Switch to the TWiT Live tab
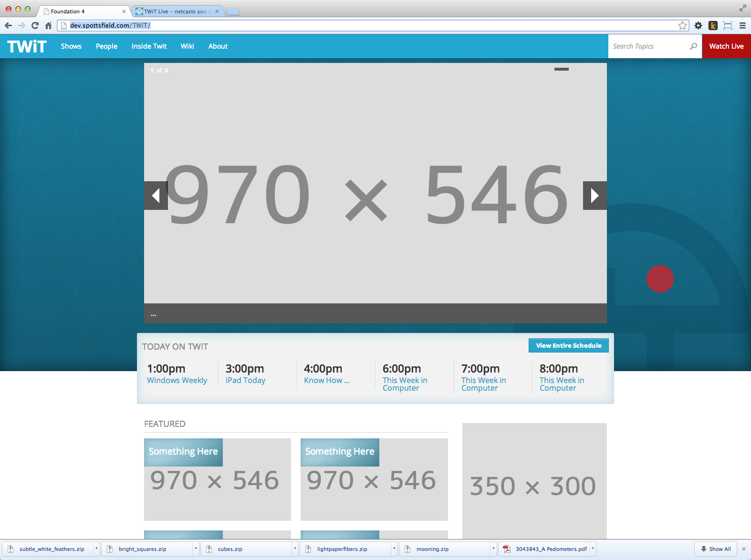This screenshot has height=560, width=751. coord(175,11)
